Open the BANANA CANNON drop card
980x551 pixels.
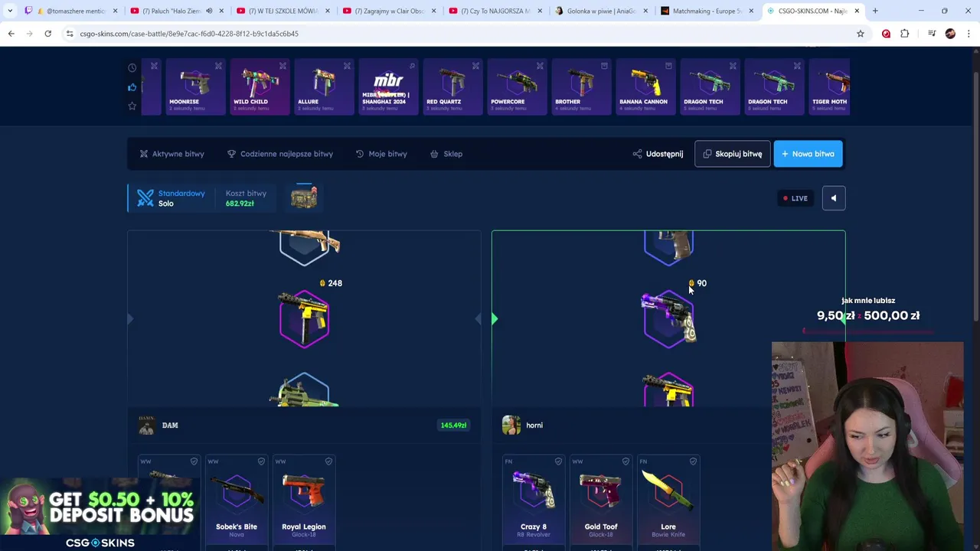[645, 86]
